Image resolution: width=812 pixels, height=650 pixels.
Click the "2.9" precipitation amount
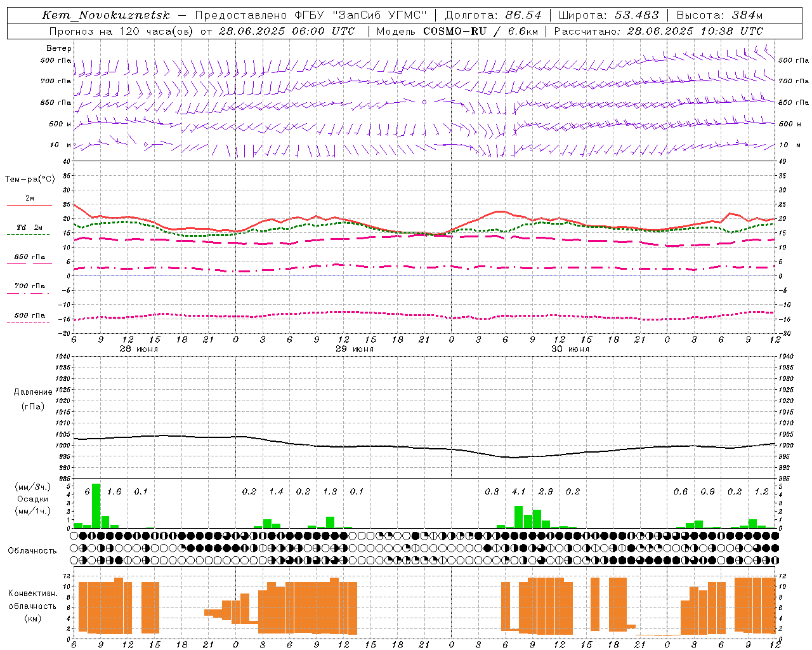click(546, 492)
